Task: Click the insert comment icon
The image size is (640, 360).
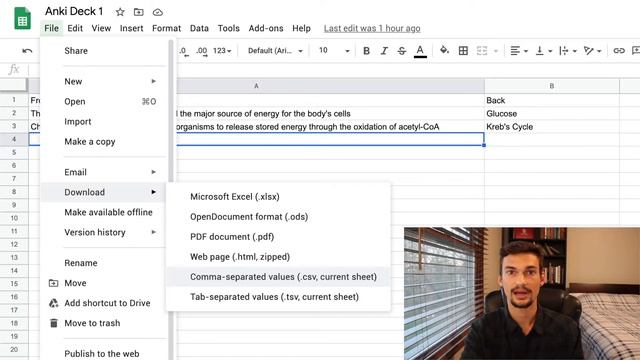Action: [636, 51]
